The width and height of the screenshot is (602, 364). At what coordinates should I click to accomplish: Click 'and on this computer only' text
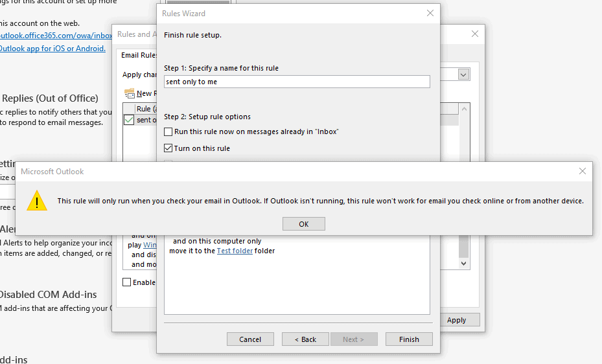[217, 241]
